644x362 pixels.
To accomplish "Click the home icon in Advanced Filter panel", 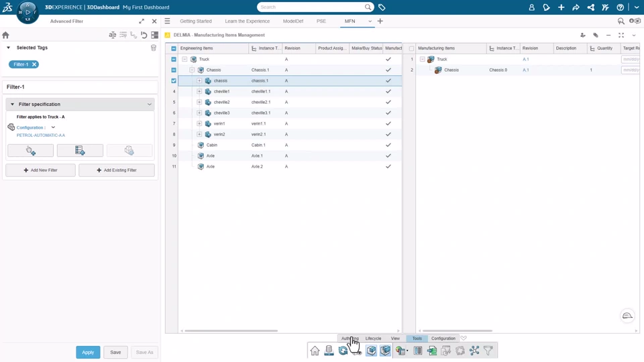I will [x=6, y=36].
